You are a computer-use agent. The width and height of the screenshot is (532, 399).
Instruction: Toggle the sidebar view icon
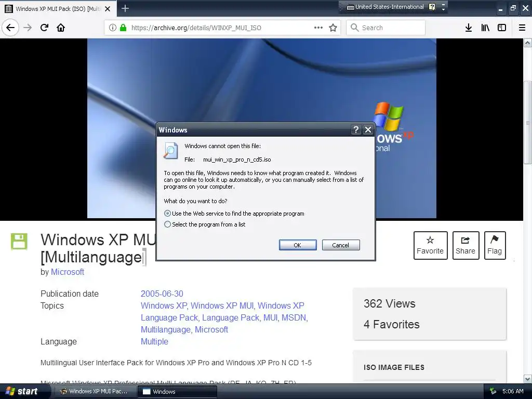[x=502, y=28]
